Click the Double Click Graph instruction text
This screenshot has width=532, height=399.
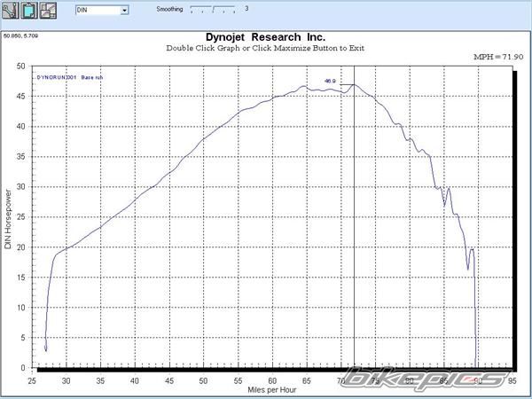(x=265, y=49)
